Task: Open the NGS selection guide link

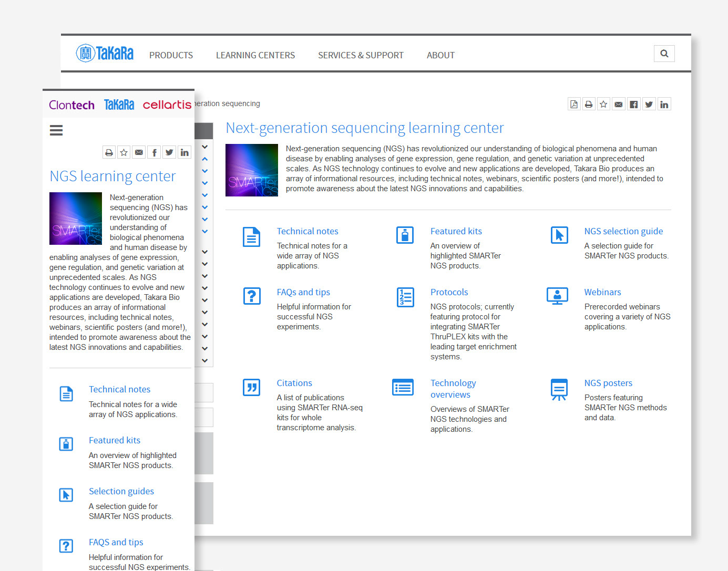Action: pos(623,231)
